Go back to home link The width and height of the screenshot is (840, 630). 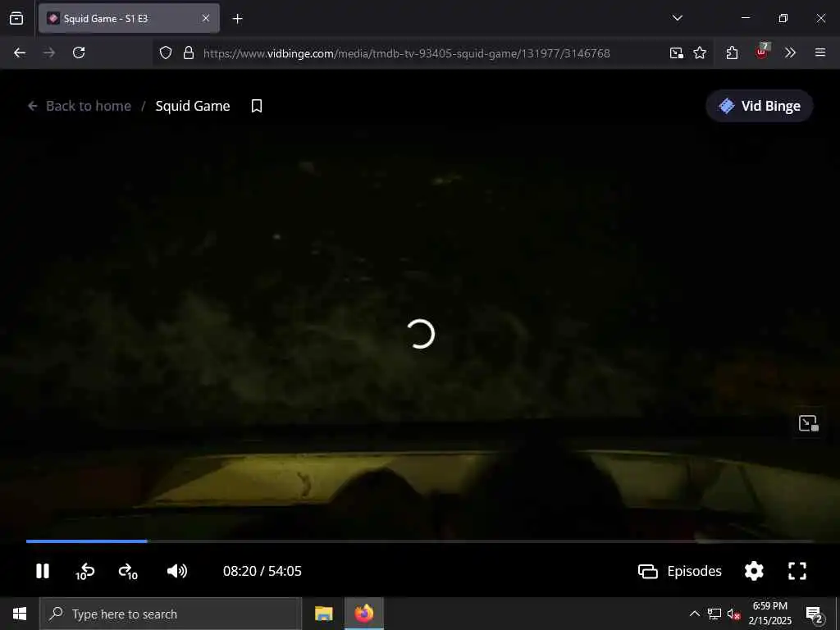click(80, 106)
